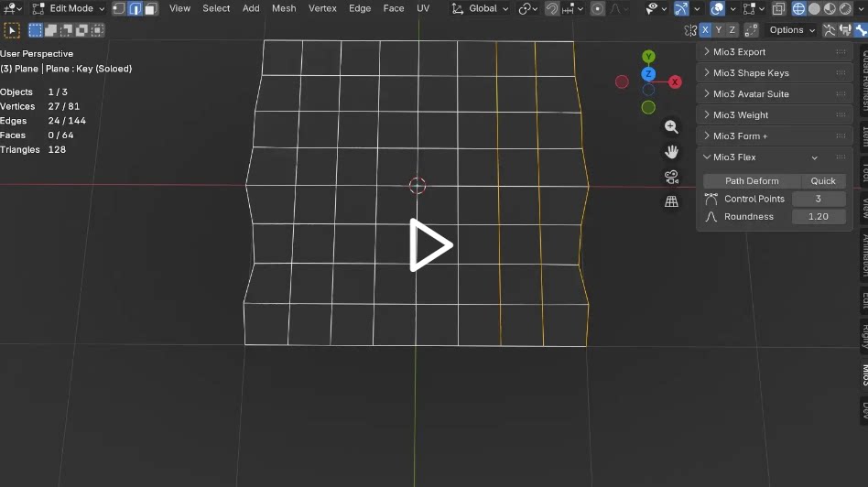The height and width of the screenshot is (487, 868).
Task: Click the pan view hand icon
Action: click(671, 152)
